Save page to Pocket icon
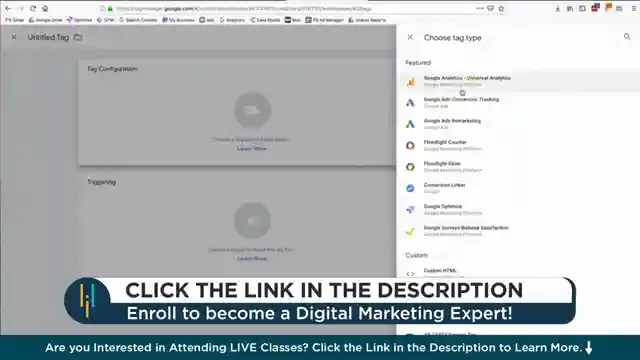Image resolution: width=640 pixels, height=360 pixels. tap(490, 8)
